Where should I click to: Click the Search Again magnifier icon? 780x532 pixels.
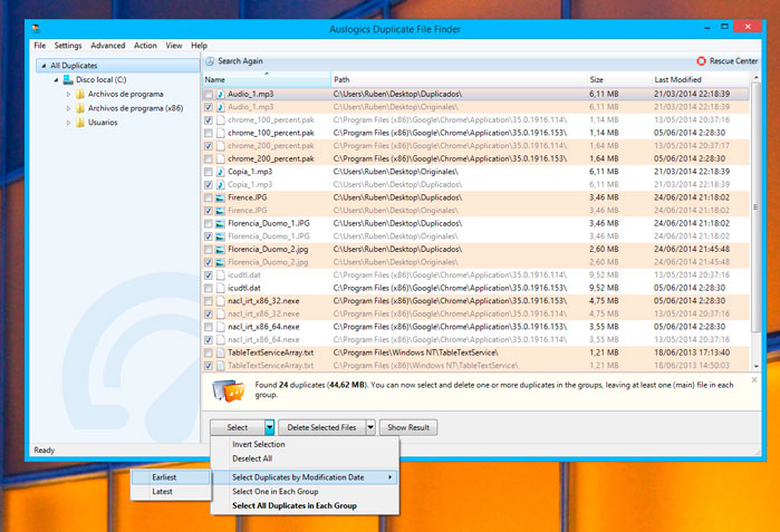210,61
